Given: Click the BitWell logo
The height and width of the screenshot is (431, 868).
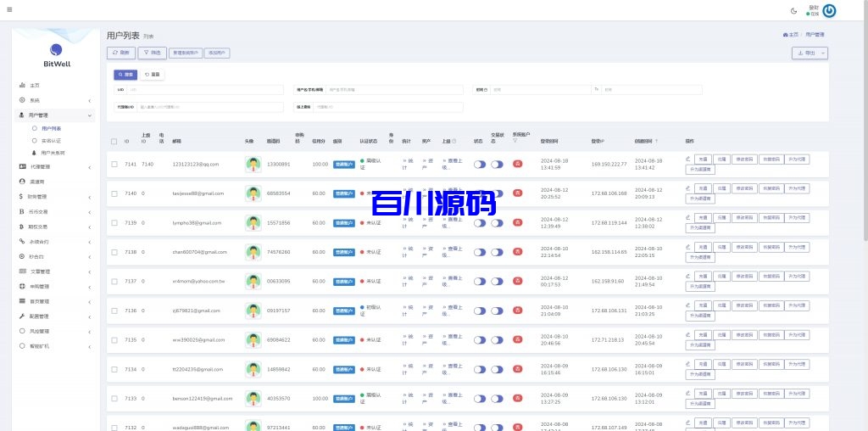Looking at the screenshot, I should (57, 55).
